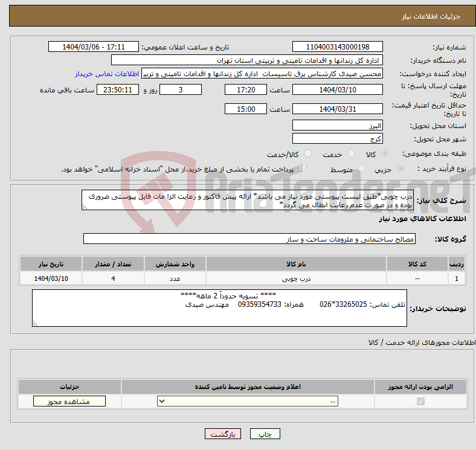Click the جزئیات column header
This screenshot has width=476, height=450.
(x=69, y=387)
